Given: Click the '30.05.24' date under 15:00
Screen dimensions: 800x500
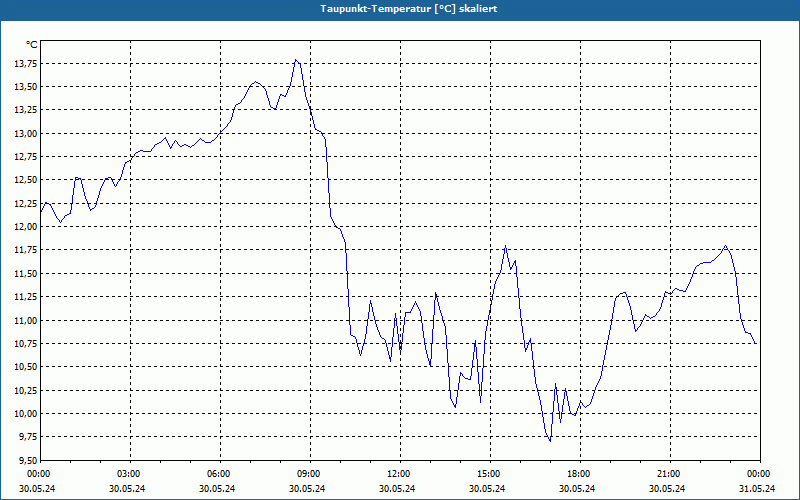Looking at the screenshot, I should click(487, 488).
